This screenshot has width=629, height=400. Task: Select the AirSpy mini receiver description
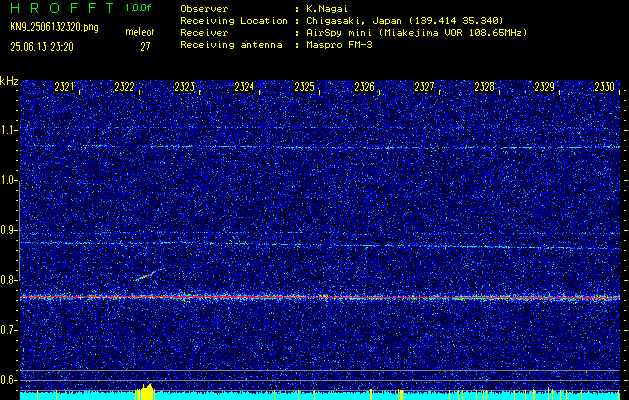point(416,32)
